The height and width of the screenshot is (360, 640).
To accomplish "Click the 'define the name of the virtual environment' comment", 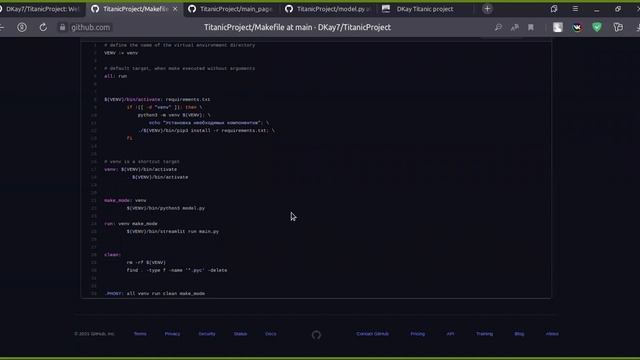I will coord(180,45).
